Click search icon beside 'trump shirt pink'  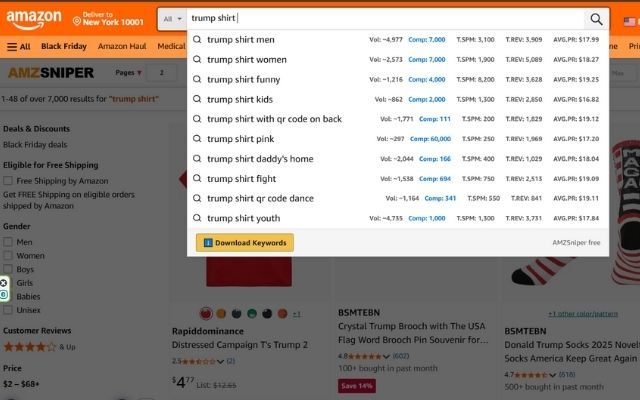click(197, 139)
